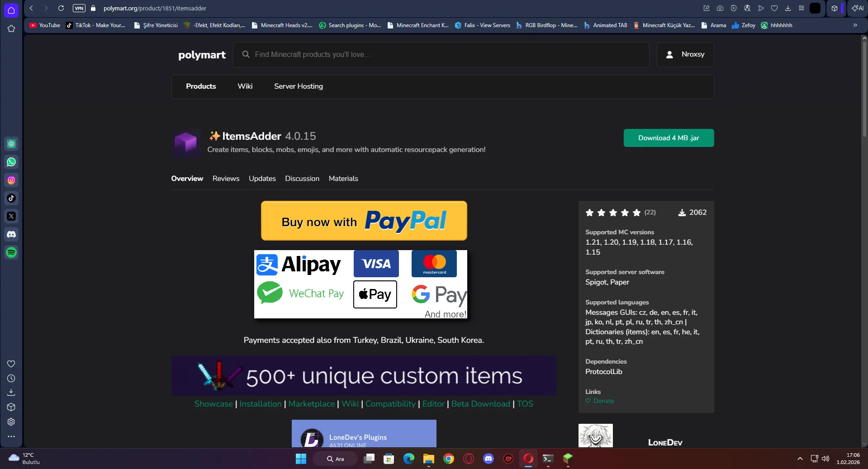Click the polymart logo
Image resolution: width=868 pixels, height=469 pixels.
(x=202, y=55)
